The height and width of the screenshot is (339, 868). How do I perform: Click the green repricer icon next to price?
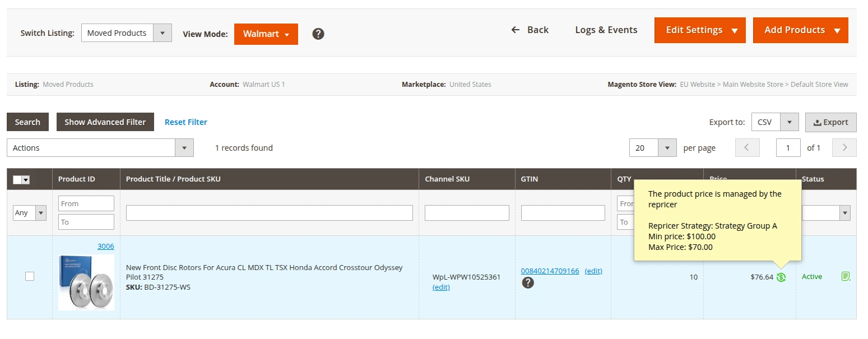click(x=781, y=277)
